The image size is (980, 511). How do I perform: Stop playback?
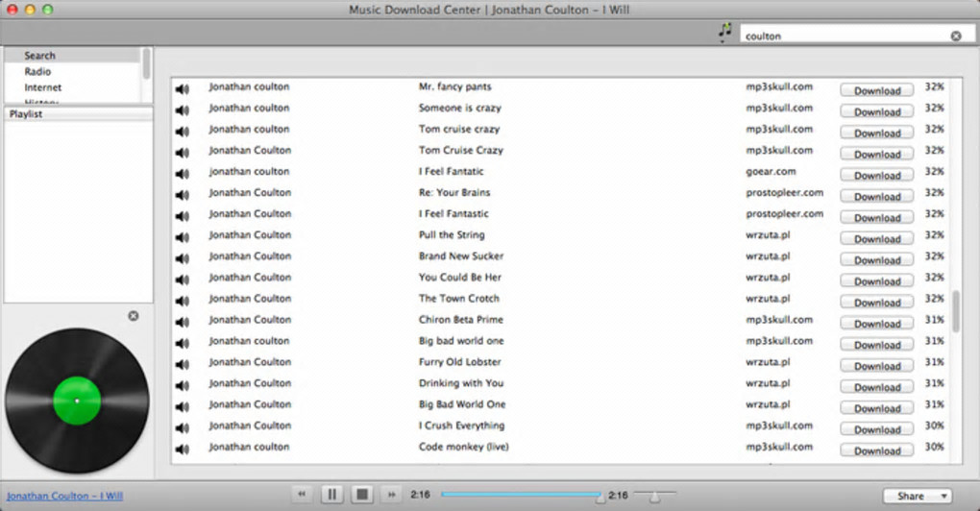pyautogui.click(x=362, y=495)
